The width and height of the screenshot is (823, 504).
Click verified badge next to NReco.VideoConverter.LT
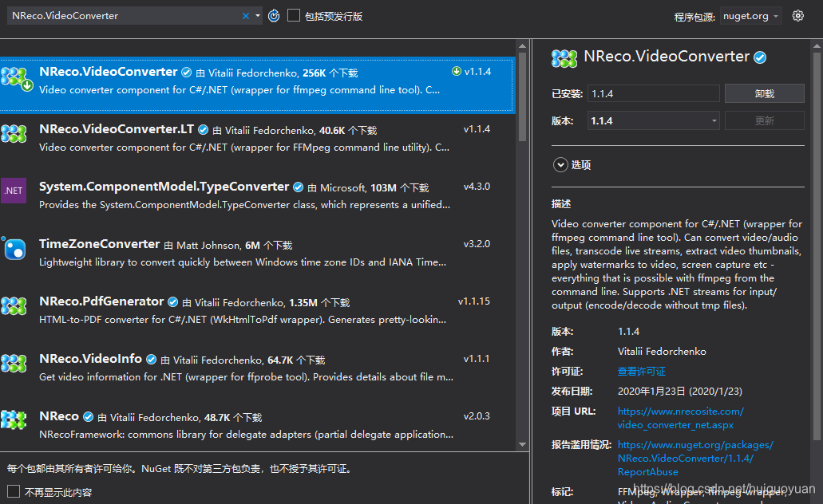point(203,130)
